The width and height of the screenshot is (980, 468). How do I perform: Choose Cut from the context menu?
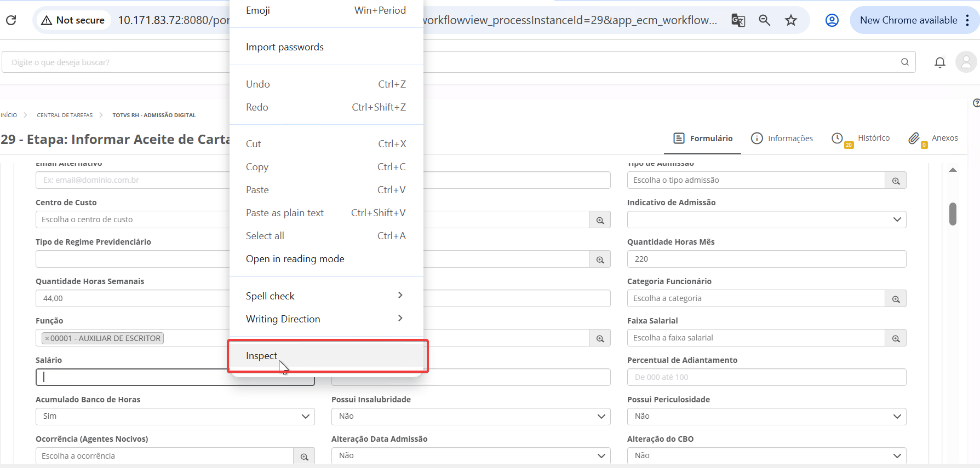pyautogui.click(x=326, y=144)
